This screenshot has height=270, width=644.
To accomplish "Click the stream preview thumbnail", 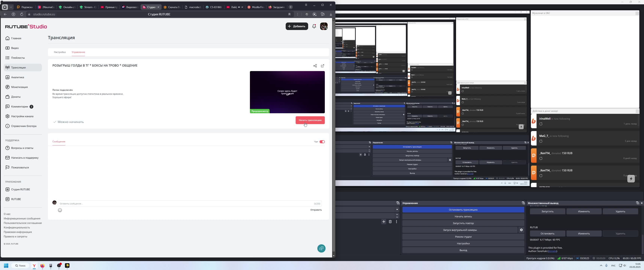I will [287, 92].
